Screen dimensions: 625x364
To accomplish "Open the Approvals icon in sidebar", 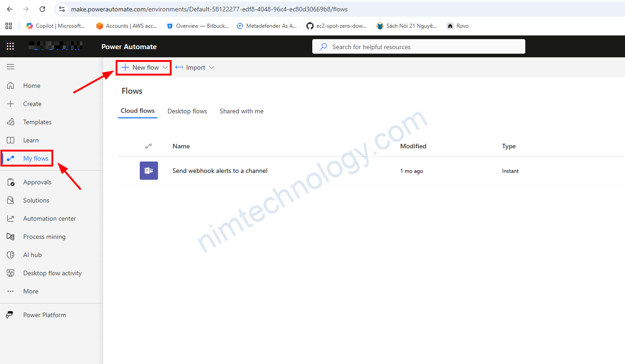I will click(10, 182).
